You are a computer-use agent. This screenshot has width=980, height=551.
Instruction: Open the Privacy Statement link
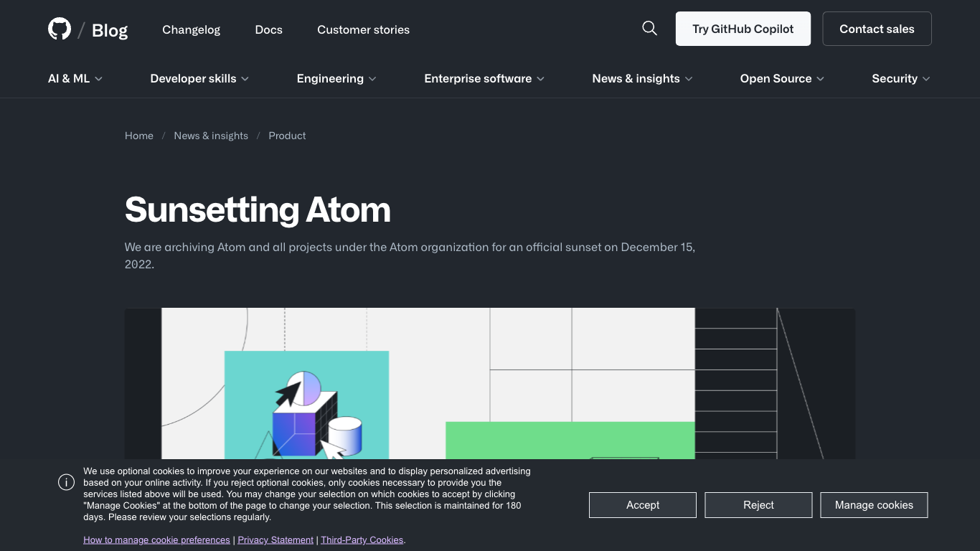[x=275, y=540]
